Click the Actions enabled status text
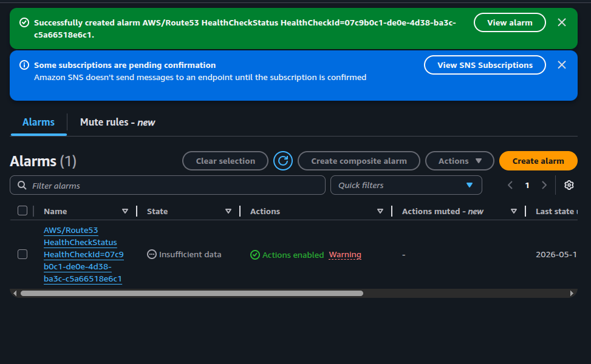The width and height of the screenshot is (591, 364). 293,255
